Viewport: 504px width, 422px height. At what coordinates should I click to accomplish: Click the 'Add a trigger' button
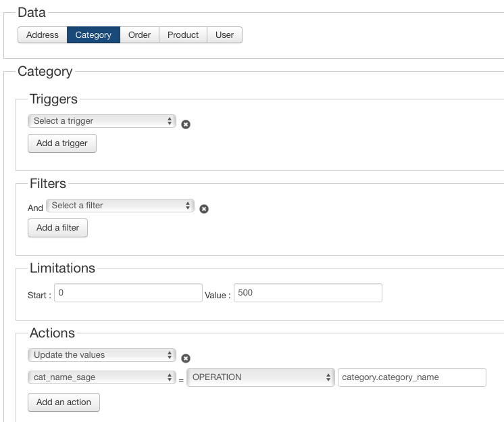(62, 143)
